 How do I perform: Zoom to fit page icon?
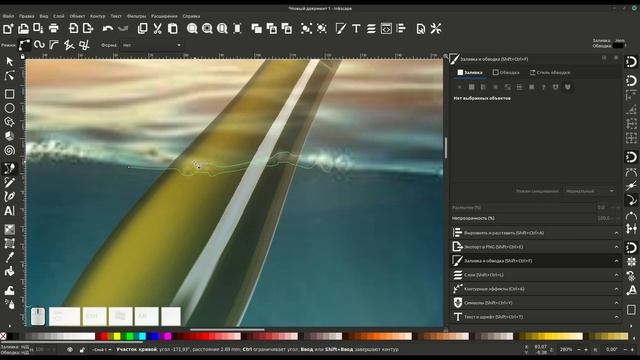[x=222, y=29]
